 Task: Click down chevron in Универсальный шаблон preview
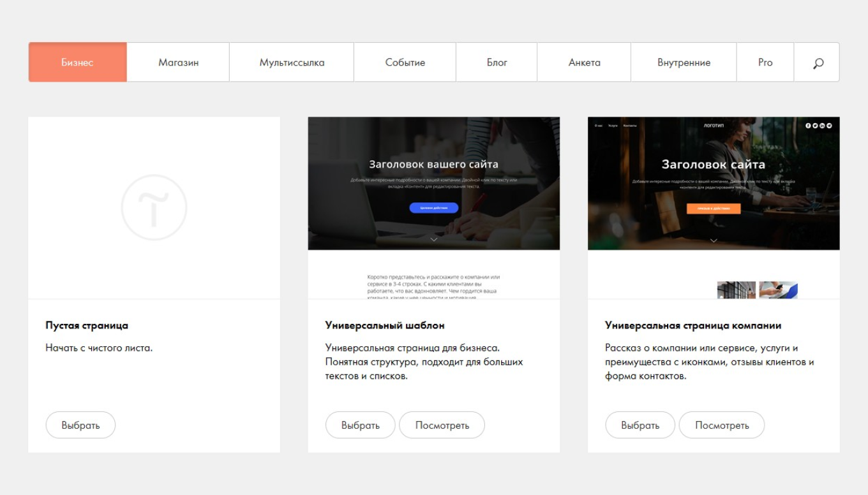coord(434,239)
